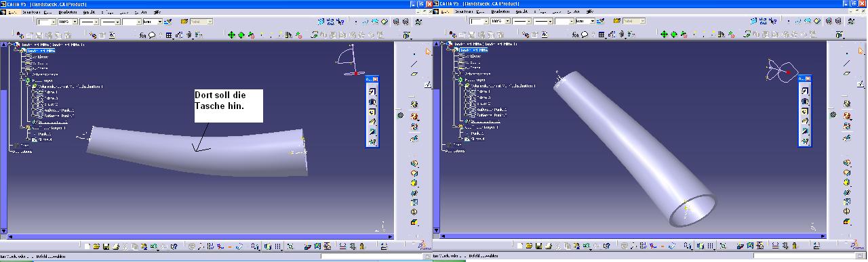
Task: Select the orange arrow Select tool, left window
Action: (428, 51)
